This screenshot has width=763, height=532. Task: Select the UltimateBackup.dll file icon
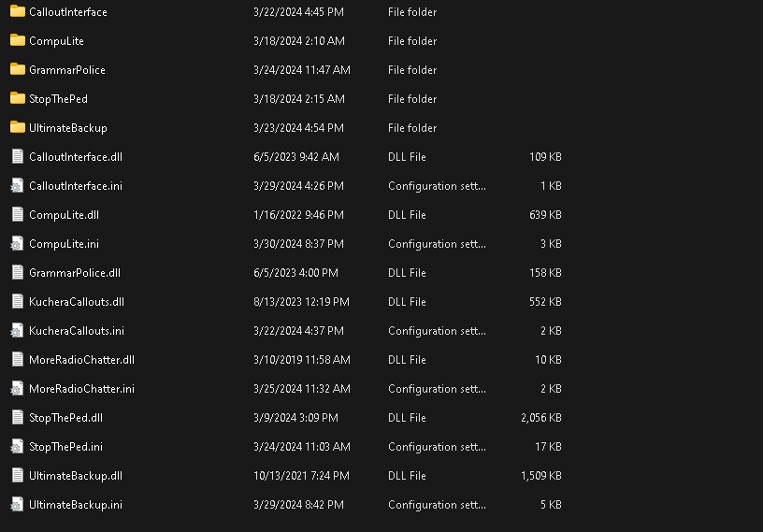18,475
